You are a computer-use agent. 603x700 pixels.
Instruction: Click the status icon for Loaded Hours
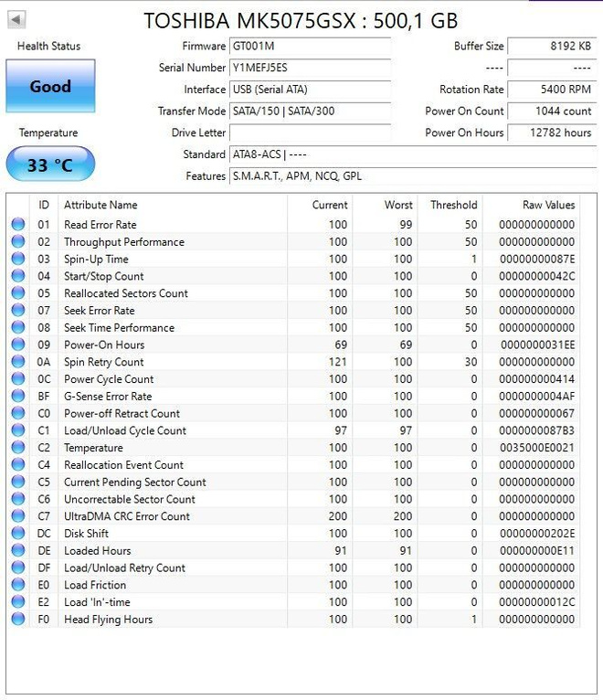(x=18, y=550)
